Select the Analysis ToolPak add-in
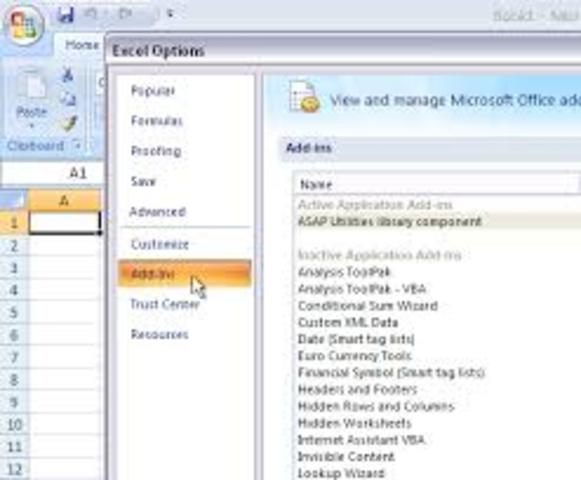This screenshot has width=581, height=480. point(345,272)
